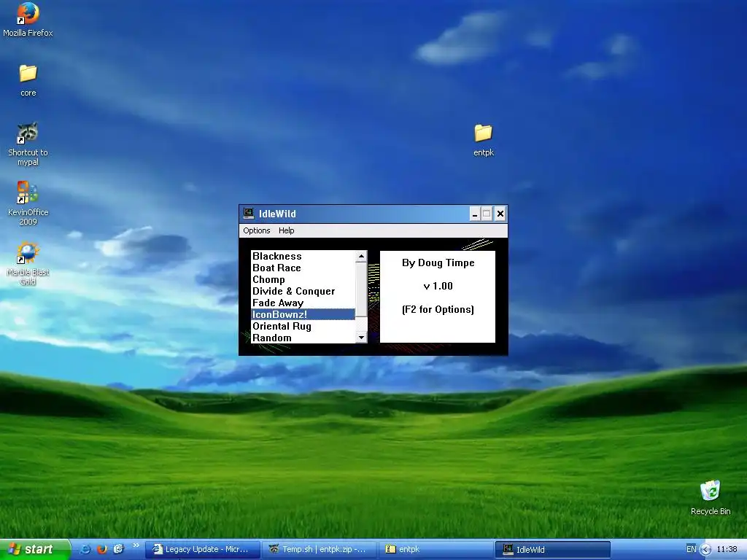Click list scrollbar down arrow
747x560 pixels.
pyautogui.click(x=362, y=338)
